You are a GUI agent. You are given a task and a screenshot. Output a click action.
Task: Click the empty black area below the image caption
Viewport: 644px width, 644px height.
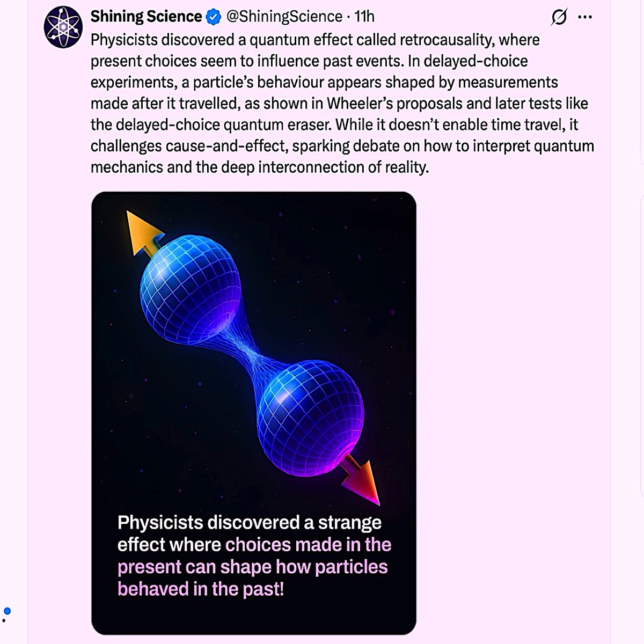coord(253,617)
